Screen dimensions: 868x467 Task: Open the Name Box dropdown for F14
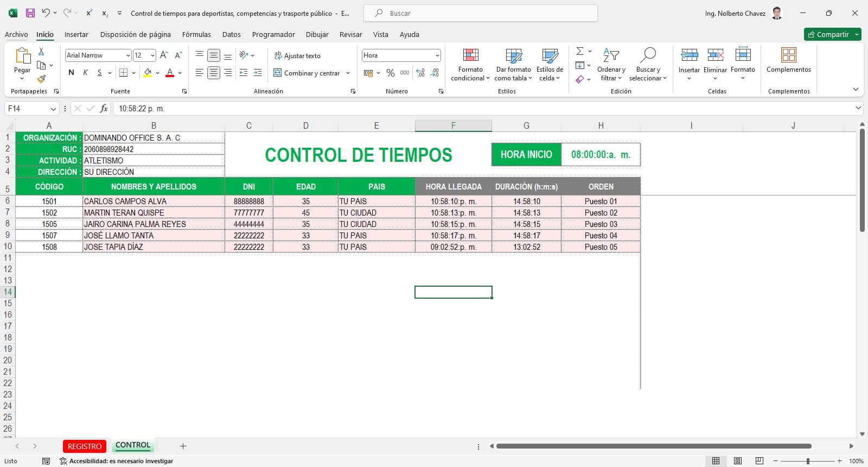(x=53, y=109)
